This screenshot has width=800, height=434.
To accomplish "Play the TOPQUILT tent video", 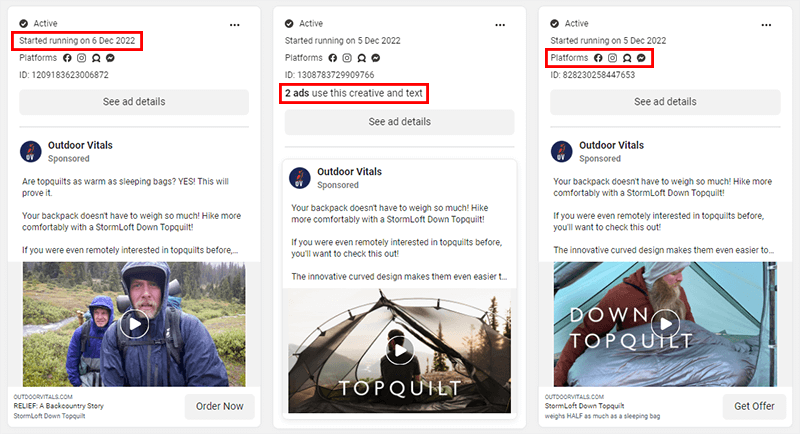I will pos(399,350).
